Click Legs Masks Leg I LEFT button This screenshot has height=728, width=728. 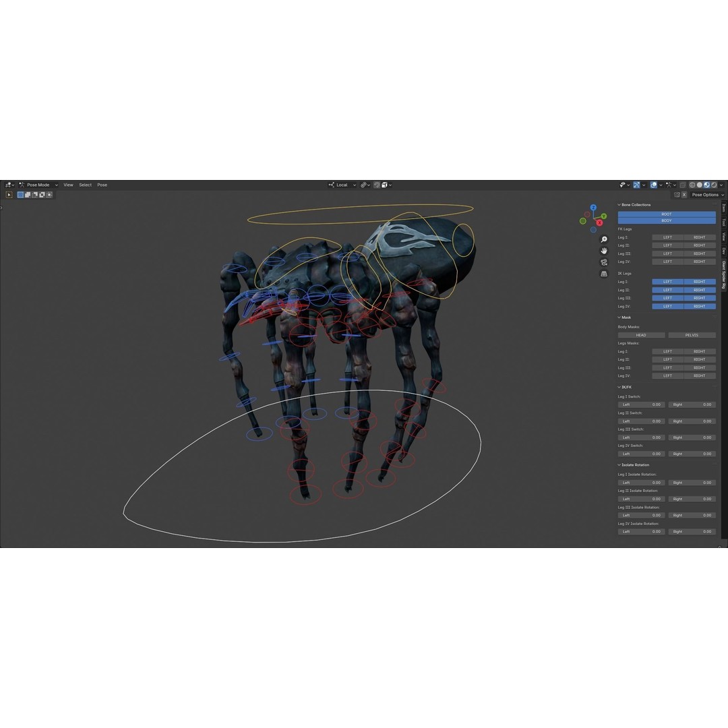click(x=667, y=351)
